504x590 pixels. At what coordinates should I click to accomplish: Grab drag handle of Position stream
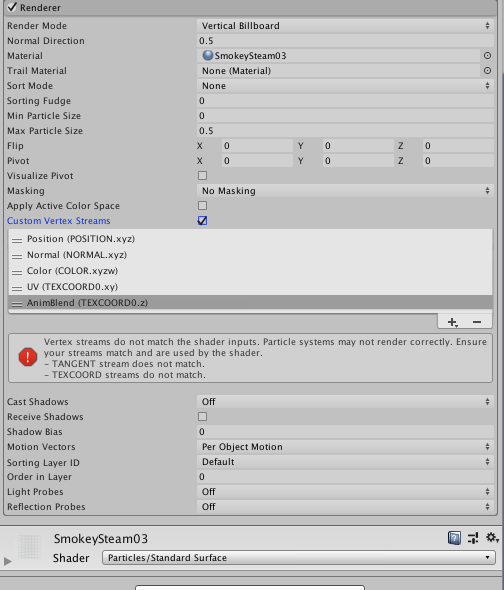17,240
